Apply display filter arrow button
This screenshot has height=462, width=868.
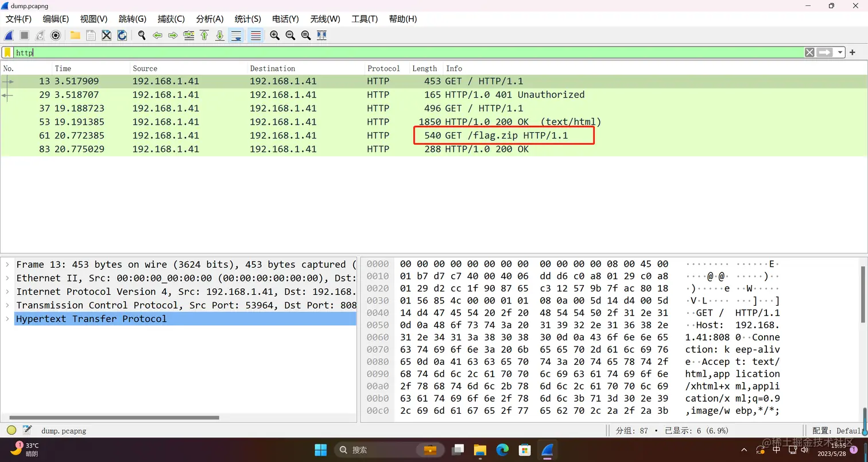(x=825, y=52)
